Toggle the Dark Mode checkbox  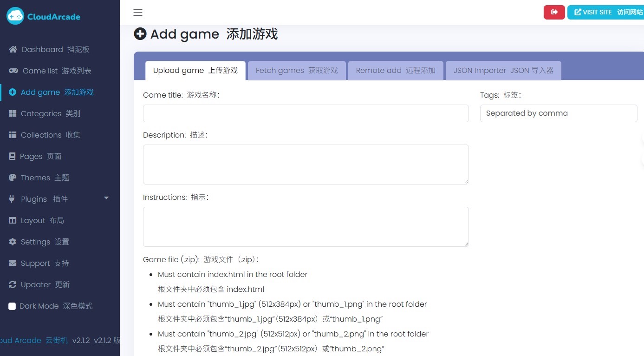click(12, 306)
